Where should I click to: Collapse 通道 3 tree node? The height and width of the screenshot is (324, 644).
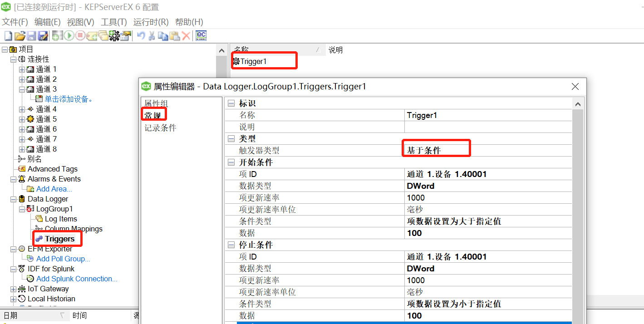[x=22, y=89]
